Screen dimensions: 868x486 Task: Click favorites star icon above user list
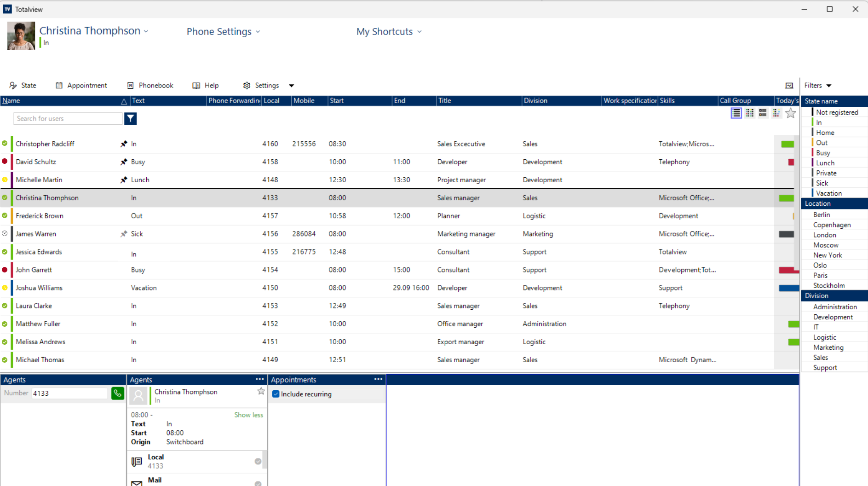pos(790,113)
